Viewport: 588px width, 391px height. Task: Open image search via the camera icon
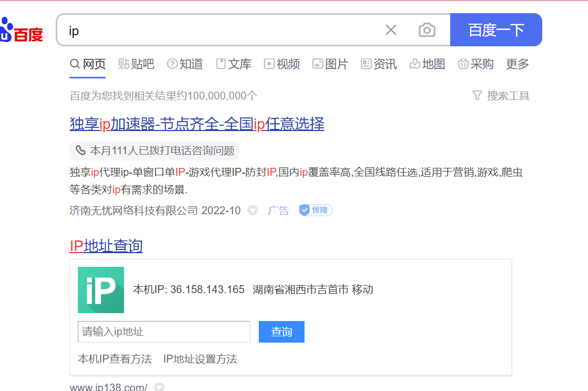[427, 30]
